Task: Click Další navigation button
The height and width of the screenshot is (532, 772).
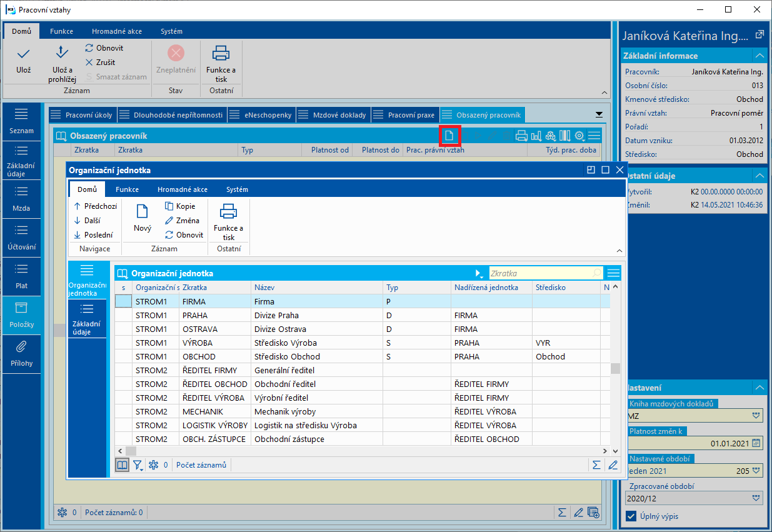Action: pyautogui.click(x=86, y=221)
